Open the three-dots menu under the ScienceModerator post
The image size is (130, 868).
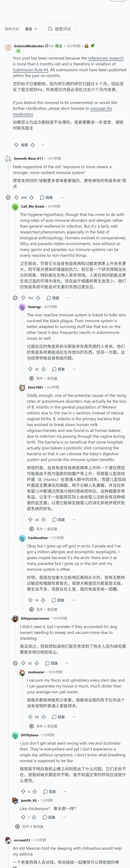click(43, 145)
